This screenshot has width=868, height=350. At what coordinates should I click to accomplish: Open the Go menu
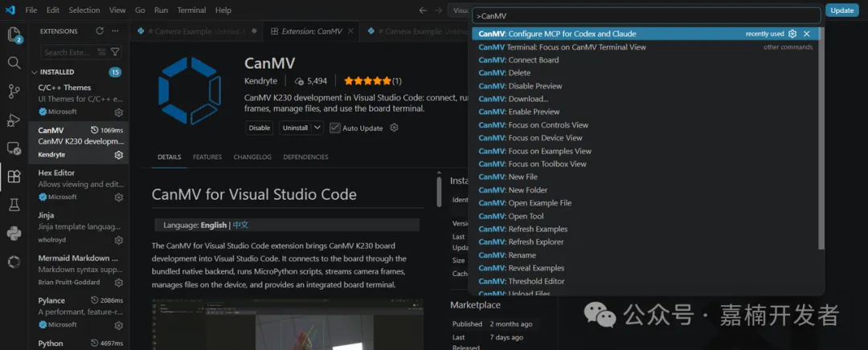[140, 10]
